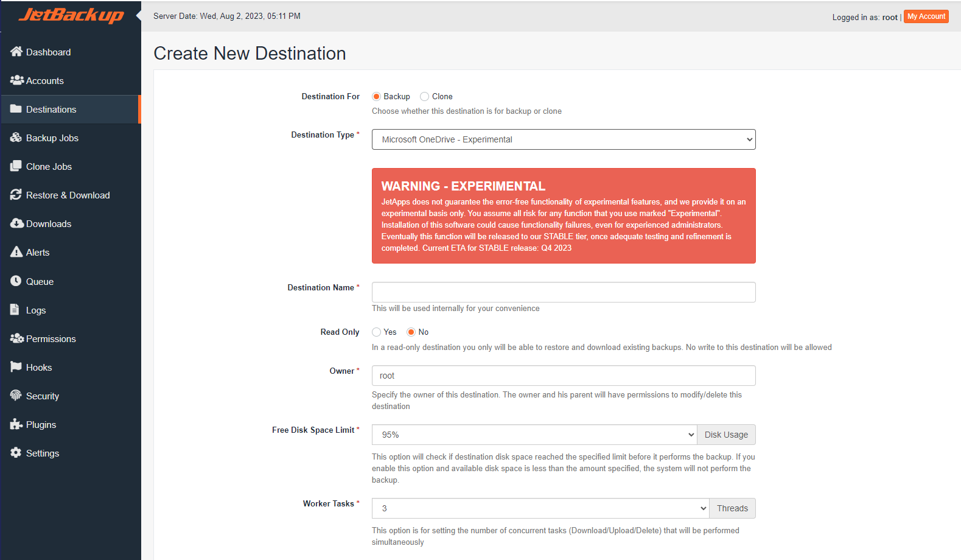This screenshot has height=560, width=961.
Task: Click the JetBackup logo
Action: click(71, 15)
